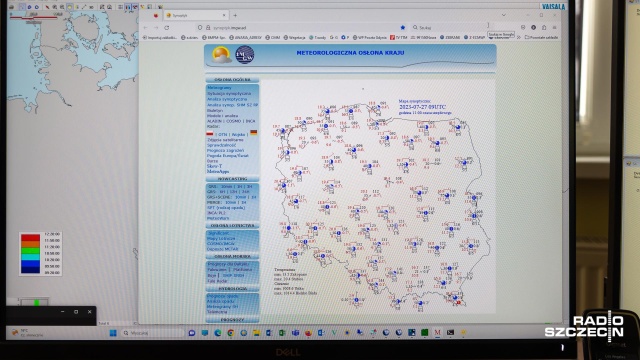Image resolution: width=640 pixels, height=360 pixels.
Task: Open the Analiza synoptyczna link
Action: coord(227,99)
